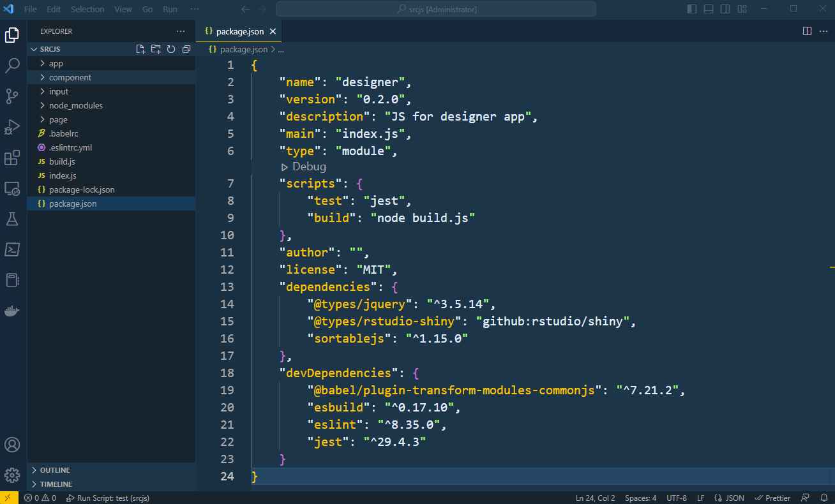Expand the node_modules folder
Screen dimensions: 835x504
[x=75, y=105]
